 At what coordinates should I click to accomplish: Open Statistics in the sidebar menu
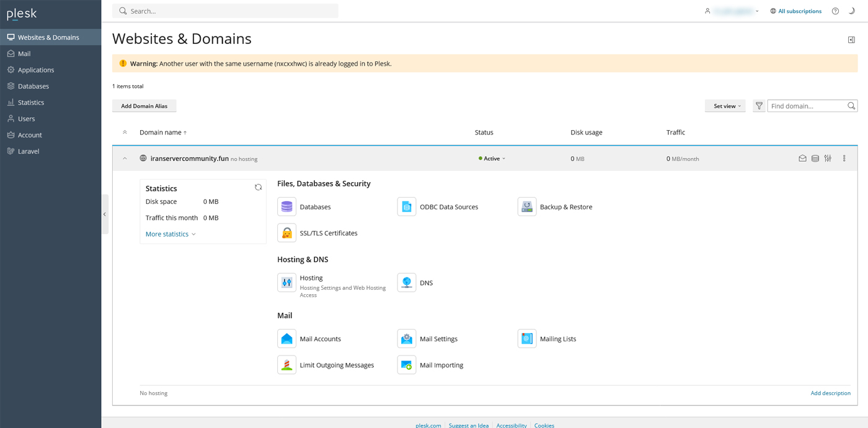click(31, 102)
